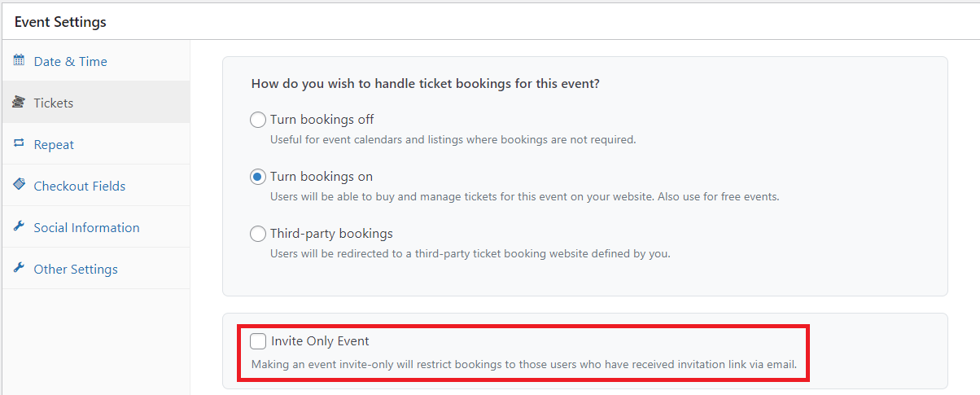Select the Turn bookings on radio button
This screenshot has height=395, width=980.
(x=258, y=177)
